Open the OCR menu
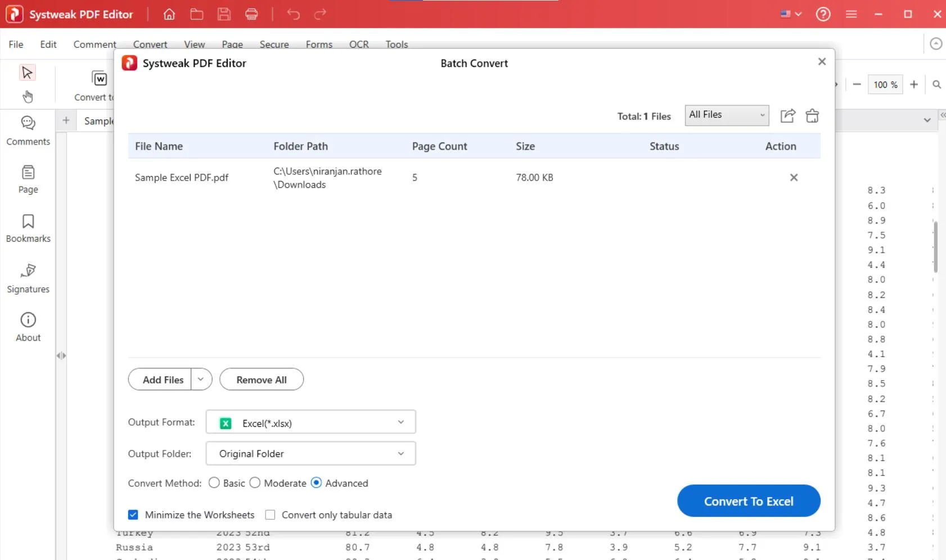 click(x=358, y=44)
